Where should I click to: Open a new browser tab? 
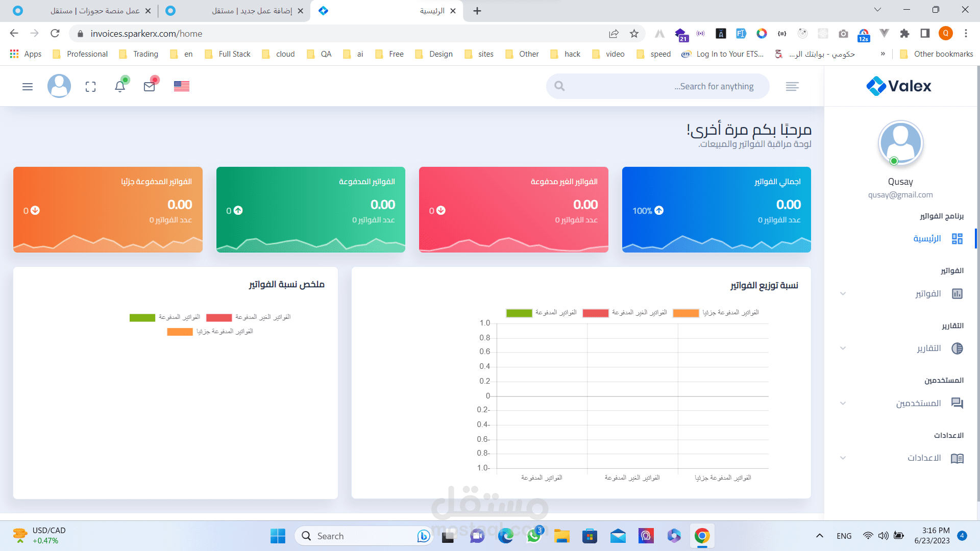click(x=477, y=11)
